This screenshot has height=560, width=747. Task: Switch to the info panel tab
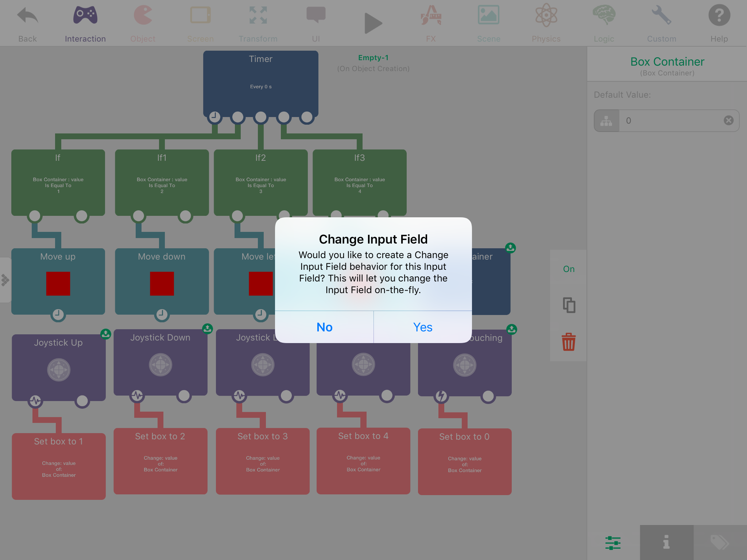[x=666, y=543]
